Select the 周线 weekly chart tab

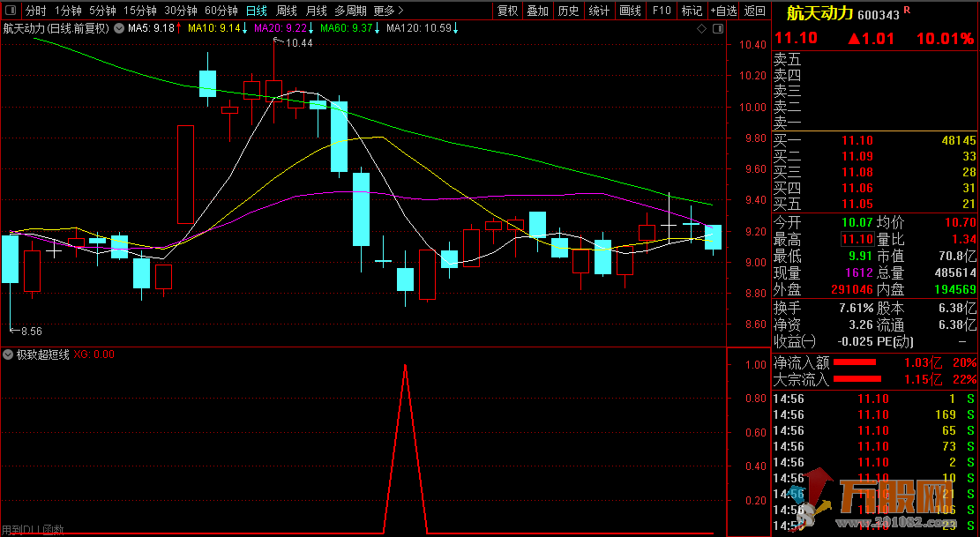[287, 11]
